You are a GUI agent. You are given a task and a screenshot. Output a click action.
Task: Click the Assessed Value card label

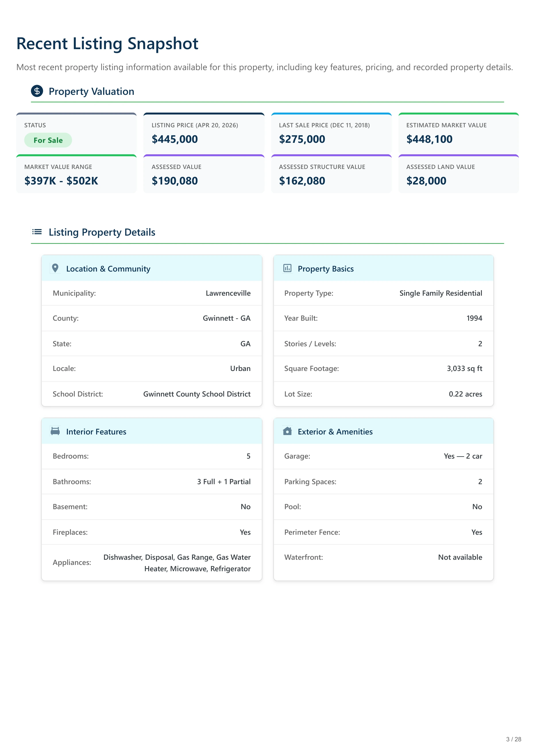click(x=176, y=167)
